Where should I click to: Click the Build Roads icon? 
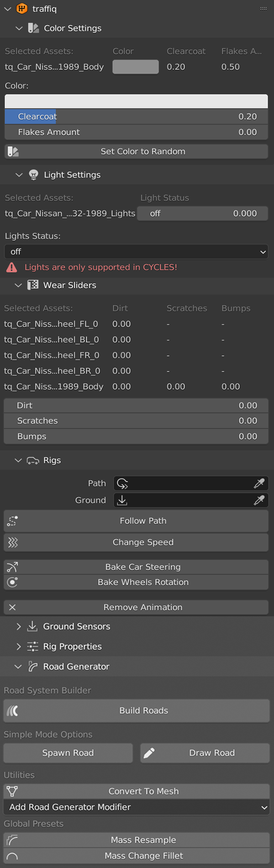coord(12,710)
